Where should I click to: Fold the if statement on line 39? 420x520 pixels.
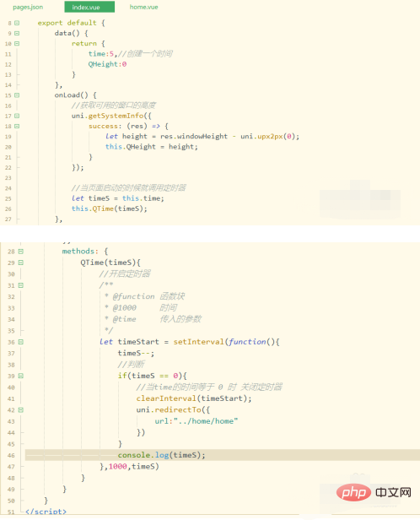pyautogui.click(x=21, y=376)
